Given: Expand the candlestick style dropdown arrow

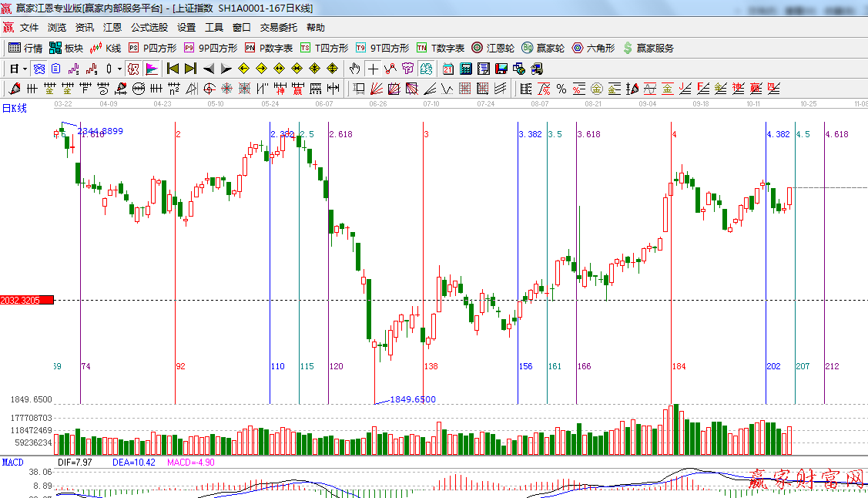Looking at the screenshot, I should [119, 69].
